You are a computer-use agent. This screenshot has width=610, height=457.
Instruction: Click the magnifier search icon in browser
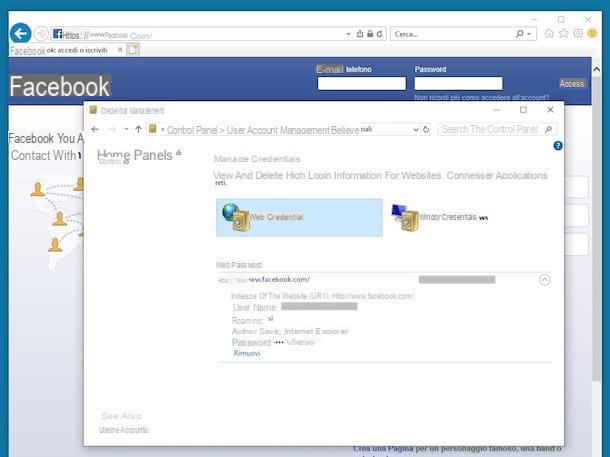click(519, 34)
